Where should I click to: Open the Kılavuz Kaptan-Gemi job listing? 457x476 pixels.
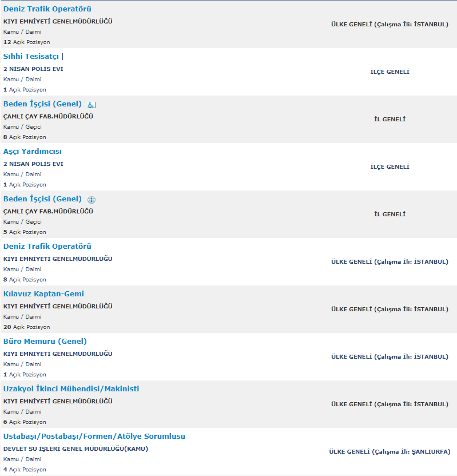coord(43,294)
